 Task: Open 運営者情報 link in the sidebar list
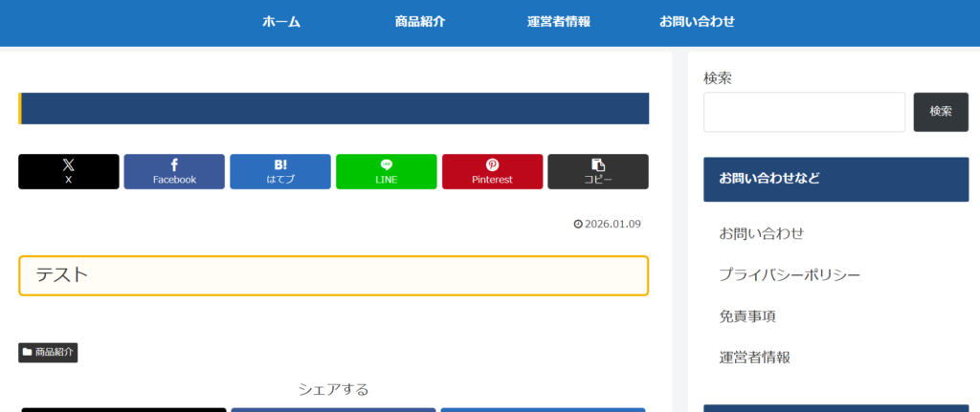coord(754,358)
